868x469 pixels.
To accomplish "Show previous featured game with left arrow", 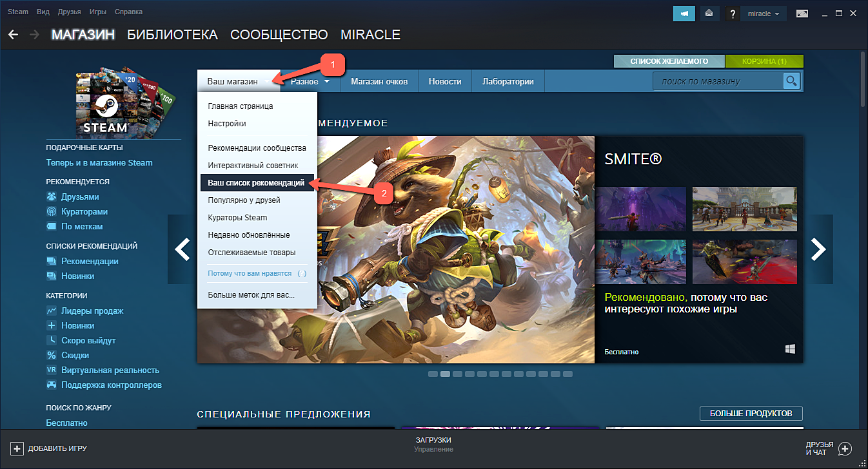I will pyautogui.click(x=182, y=249).
